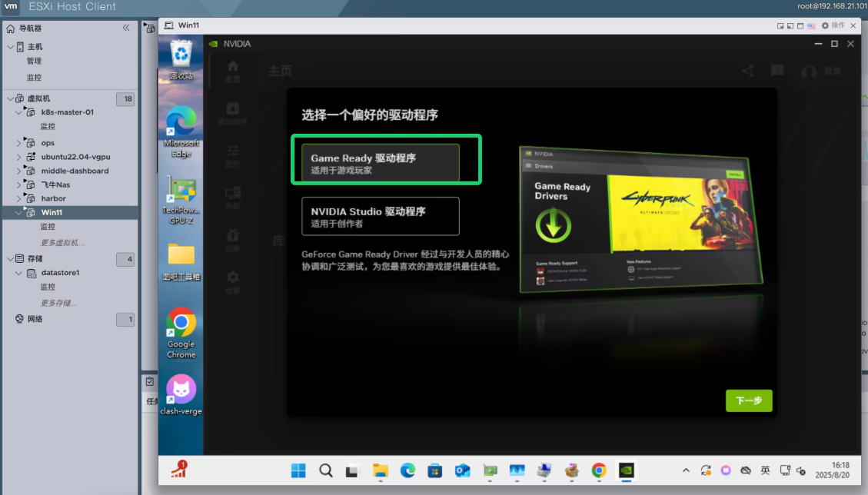Show hidden tray icons chevron
This screenshot has width=868, height=495.
[x=686, y=470]
